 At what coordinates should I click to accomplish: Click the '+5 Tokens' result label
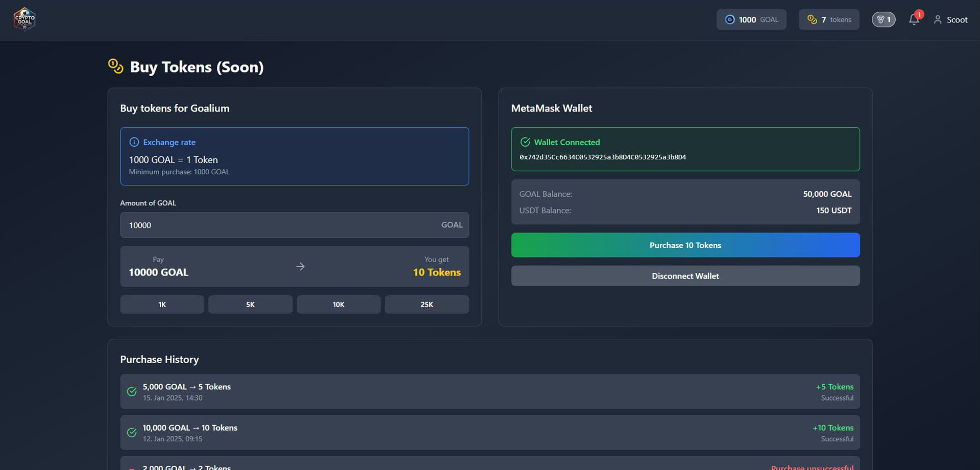pyautogui.click(x=835, y=387)
